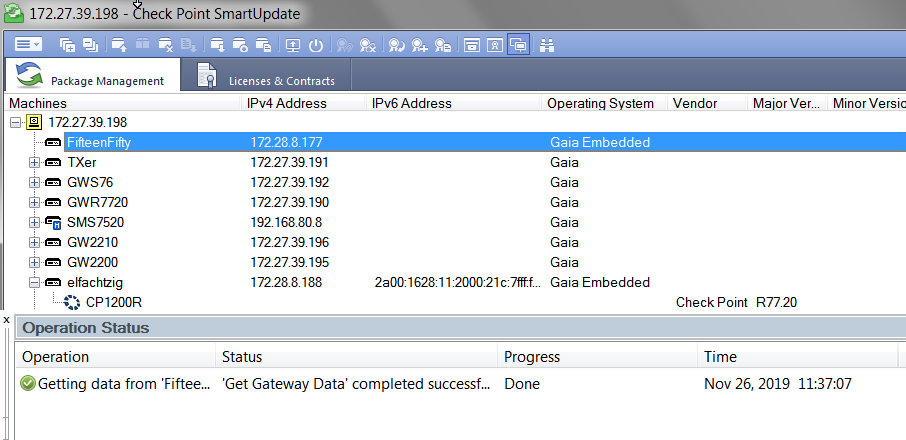Screen dimensions: 906x440
Task: Click the SMS7520 host icon
Action: click(53, 223)
